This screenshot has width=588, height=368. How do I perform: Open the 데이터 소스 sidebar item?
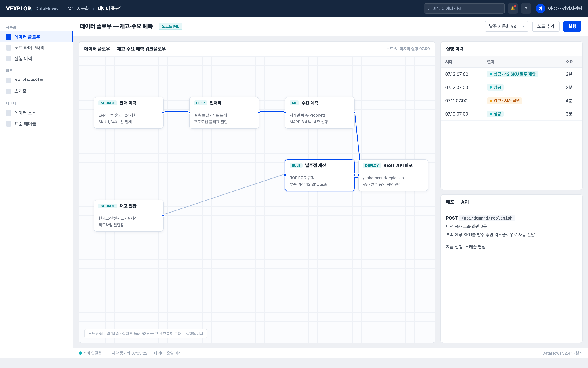[x=36, y=113]
